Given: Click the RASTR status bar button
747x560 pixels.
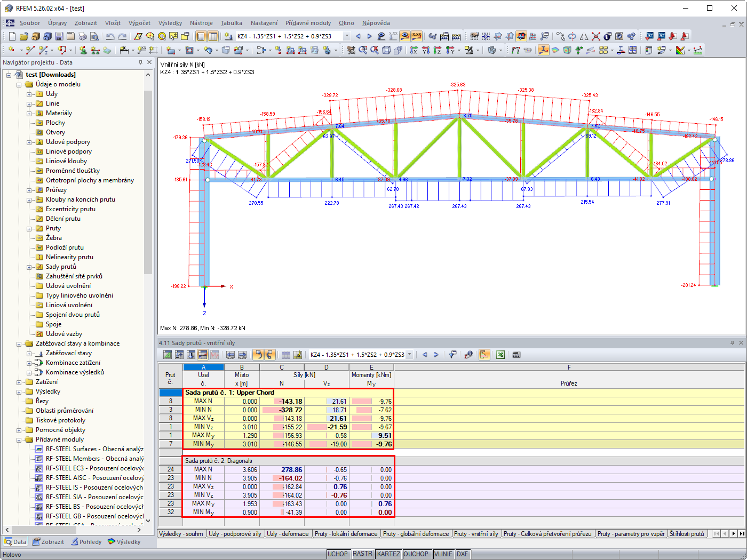Looking at the screenshot, I should (362, 554).
